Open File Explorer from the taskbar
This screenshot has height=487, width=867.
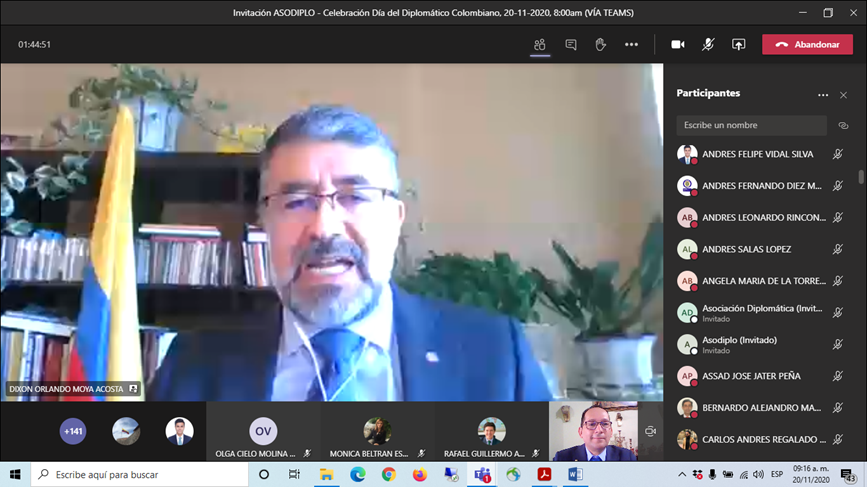326,475
